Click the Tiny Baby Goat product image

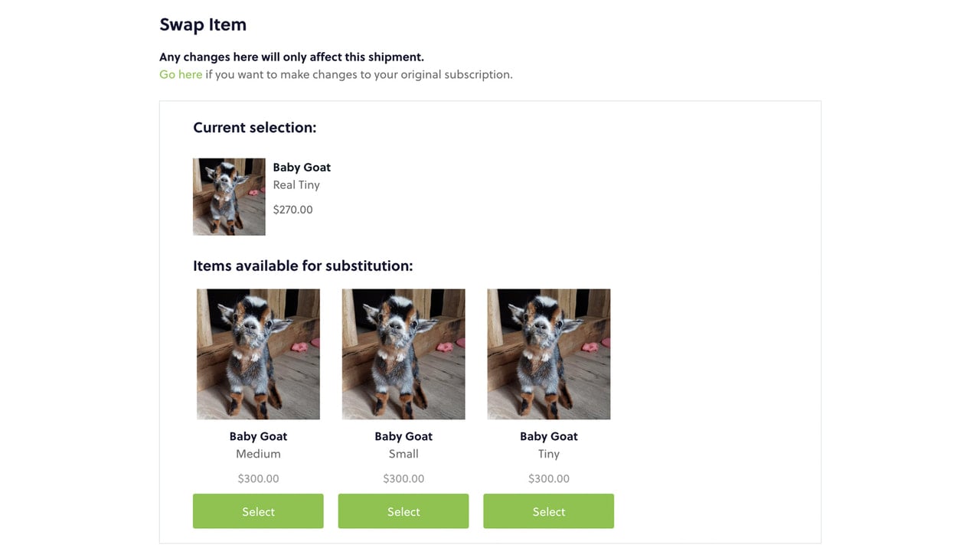549,354
